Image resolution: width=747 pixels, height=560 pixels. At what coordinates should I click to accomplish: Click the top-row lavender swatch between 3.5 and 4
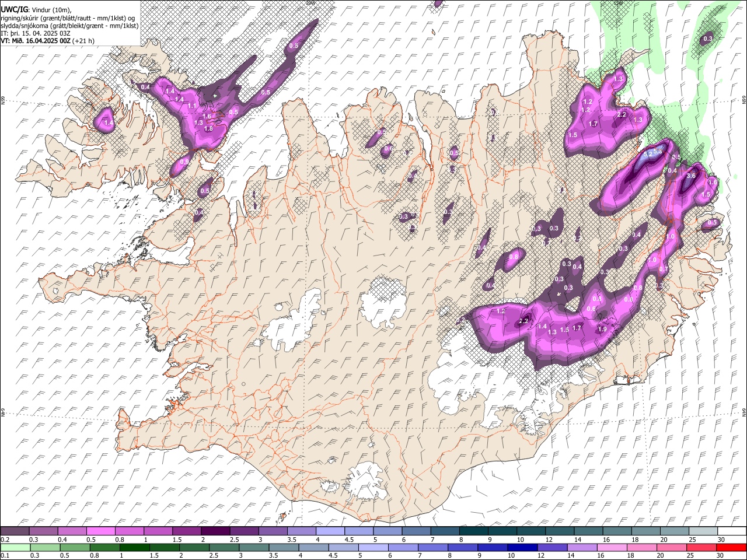point(301,531)
